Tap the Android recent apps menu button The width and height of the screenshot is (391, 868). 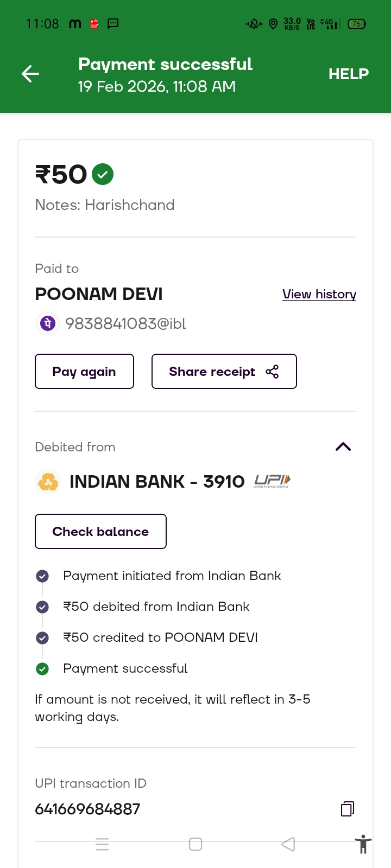coord(102,844)
